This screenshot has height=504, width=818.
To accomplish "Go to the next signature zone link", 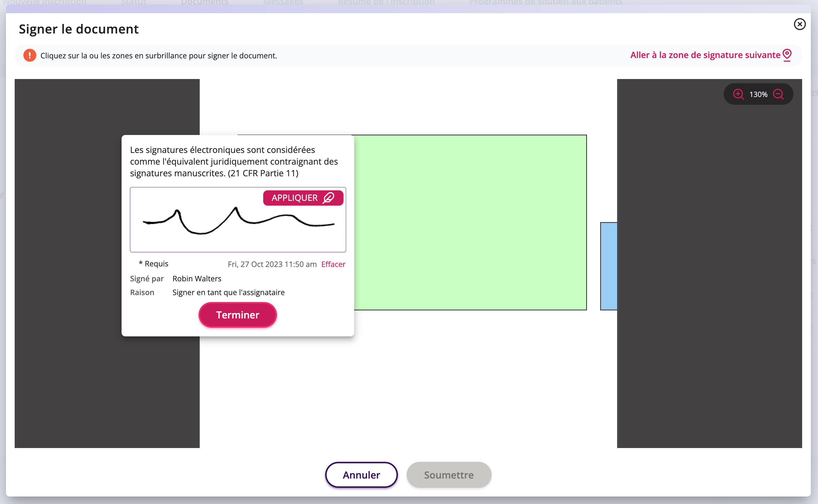I will (705, 55).
